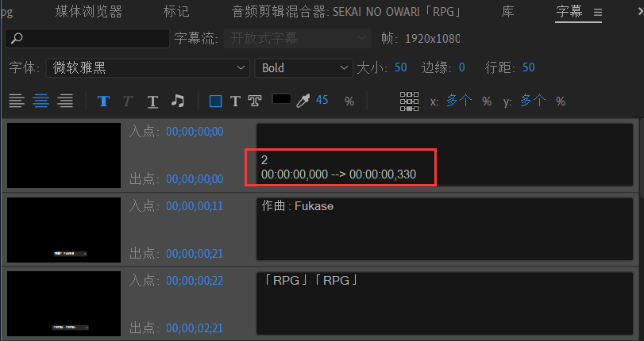Toggle italic text style

tap(128, 101)
